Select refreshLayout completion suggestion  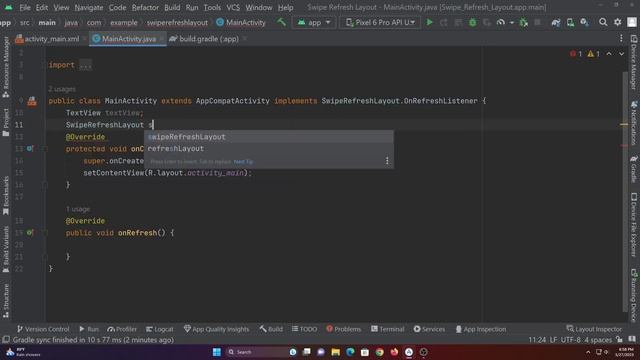point(269,149)
